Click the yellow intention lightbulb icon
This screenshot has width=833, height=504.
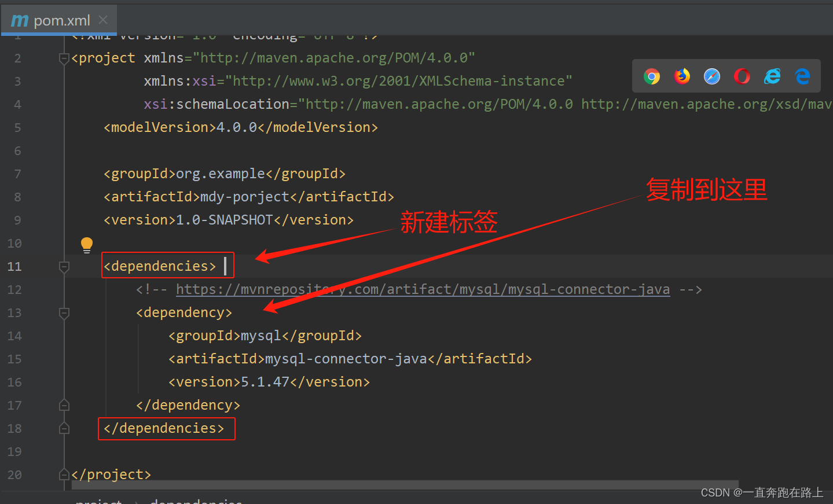point(87,245)
